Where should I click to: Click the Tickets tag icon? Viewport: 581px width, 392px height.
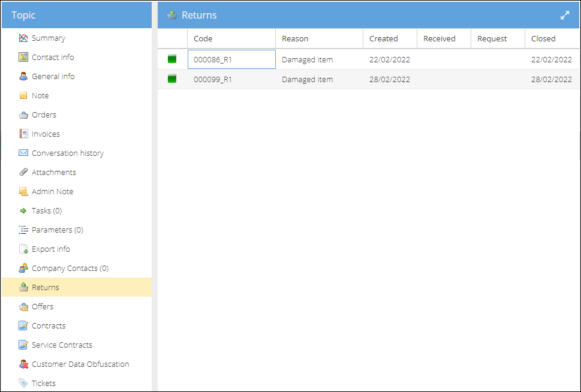(23, 383)
